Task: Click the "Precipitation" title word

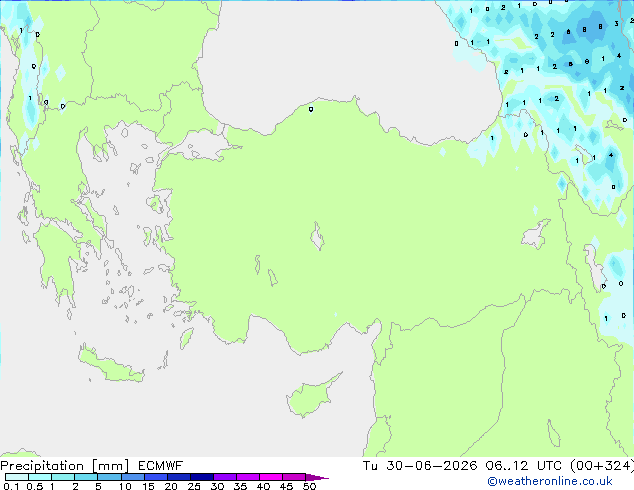Action: pyautogui.click(x=42, y=466)
